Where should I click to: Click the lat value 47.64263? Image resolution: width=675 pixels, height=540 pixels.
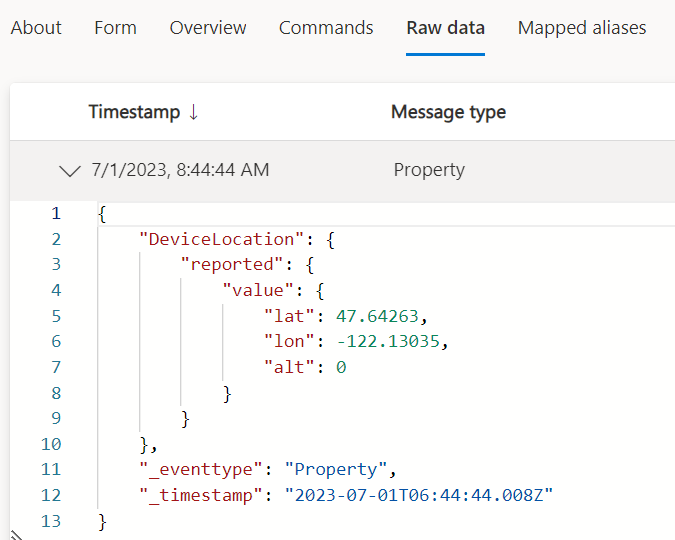coord(377,316)
